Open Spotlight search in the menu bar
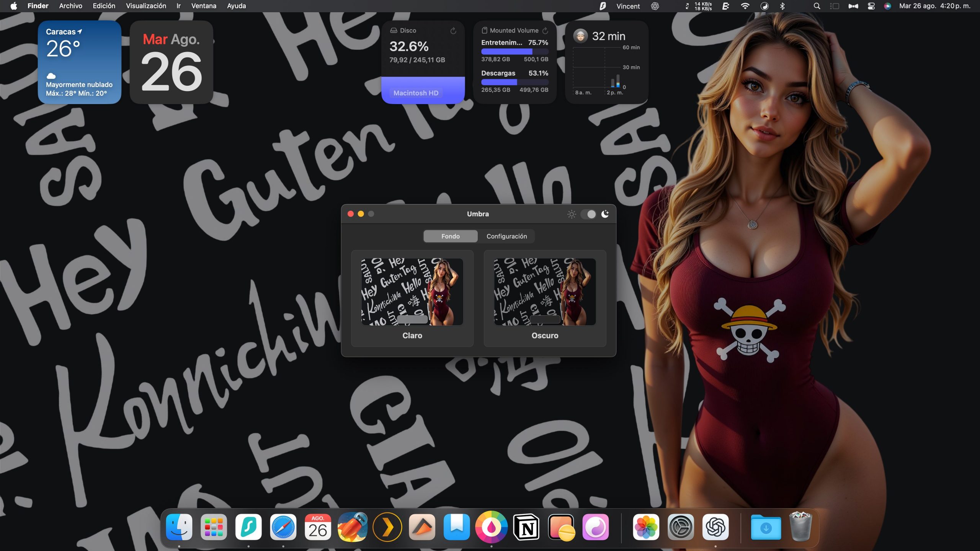 (x=817, y=6)
